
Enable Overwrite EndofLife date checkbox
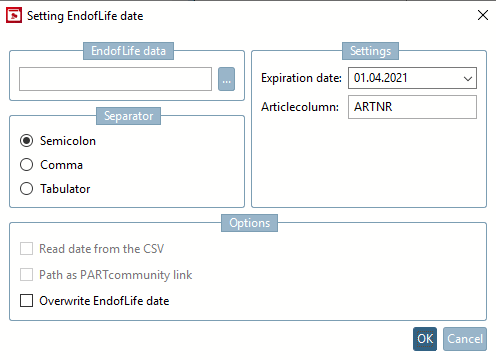[26, 300]
